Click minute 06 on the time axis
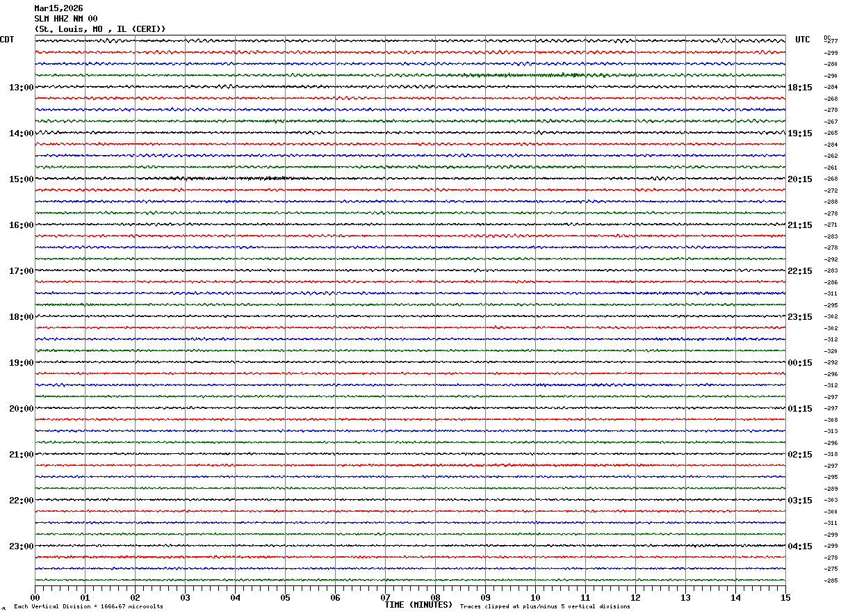The height and width of the screenshot is (616, 841). (x=335, y=598)
